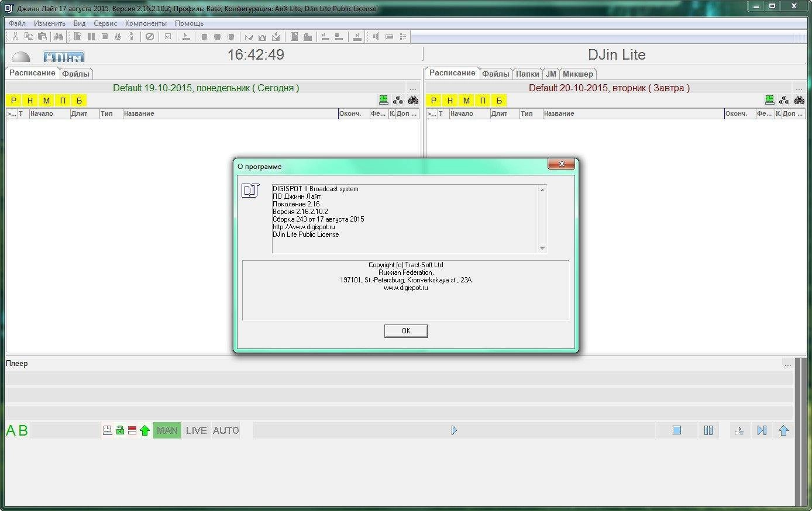Toggle yellow 'Н' filter in today's schedule
Image resolution: width=812 pixels, height=511 pixels.
pos(30,101)
